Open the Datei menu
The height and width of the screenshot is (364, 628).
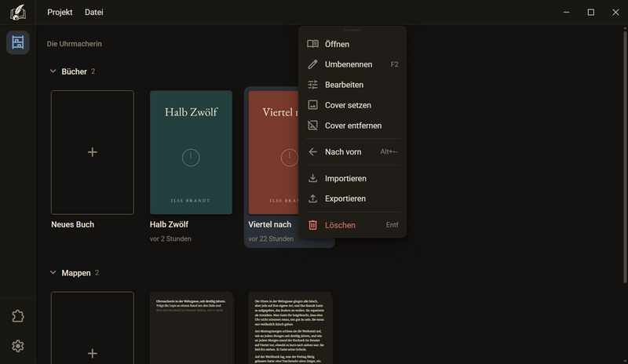click(94, 13)
